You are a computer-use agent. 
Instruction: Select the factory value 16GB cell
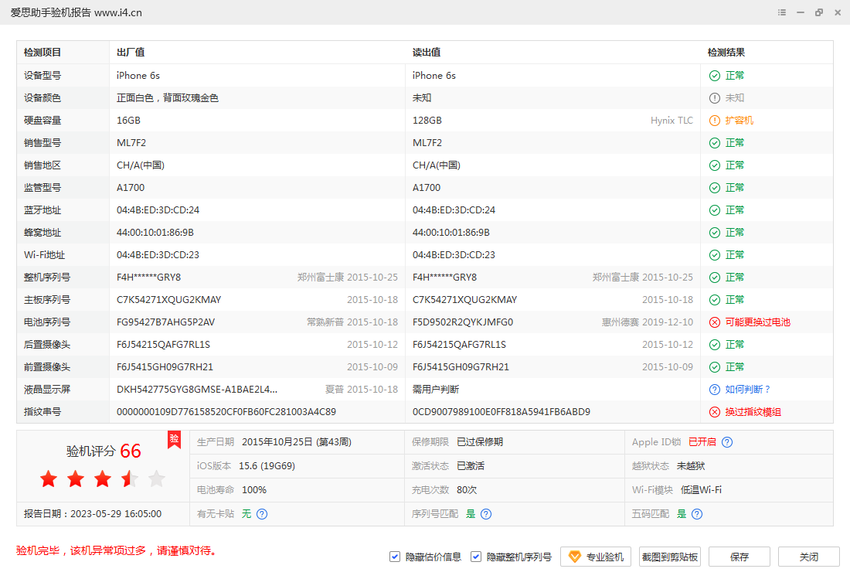coord(128,120)
